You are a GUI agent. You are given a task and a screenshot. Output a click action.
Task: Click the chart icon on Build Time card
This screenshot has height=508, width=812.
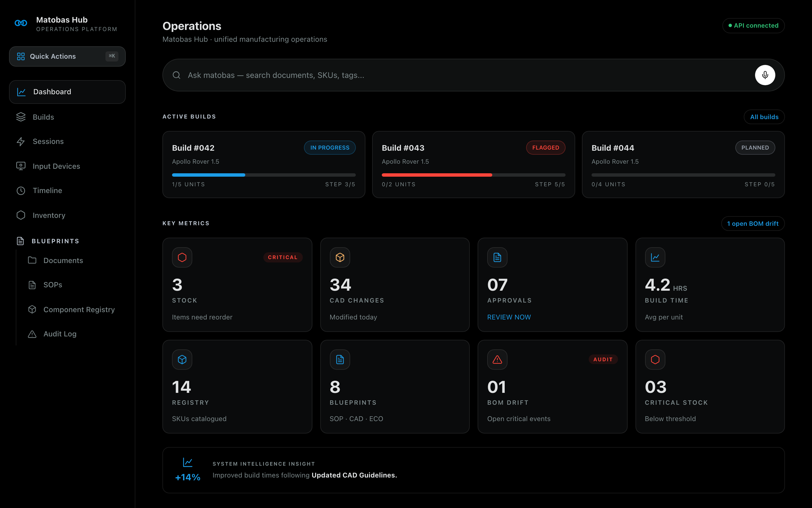pos(655,257)
